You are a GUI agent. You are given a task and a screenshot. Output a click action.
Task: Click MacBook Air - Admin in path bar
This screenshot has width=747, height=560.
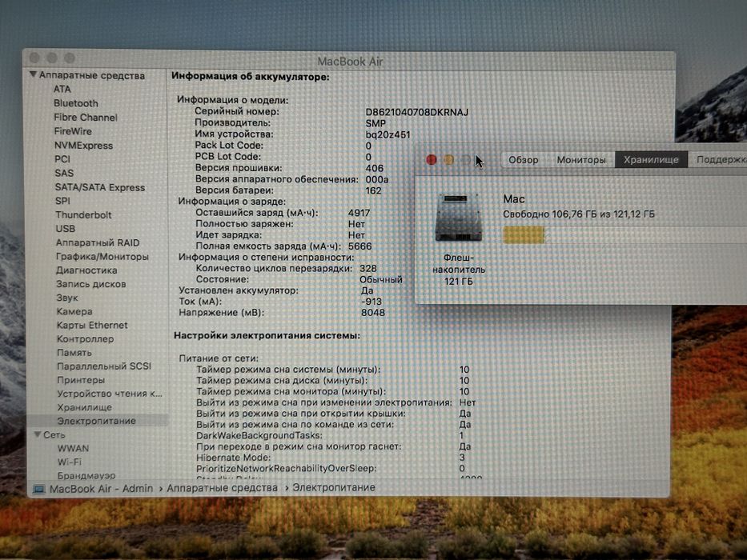(x=101, y=489)
